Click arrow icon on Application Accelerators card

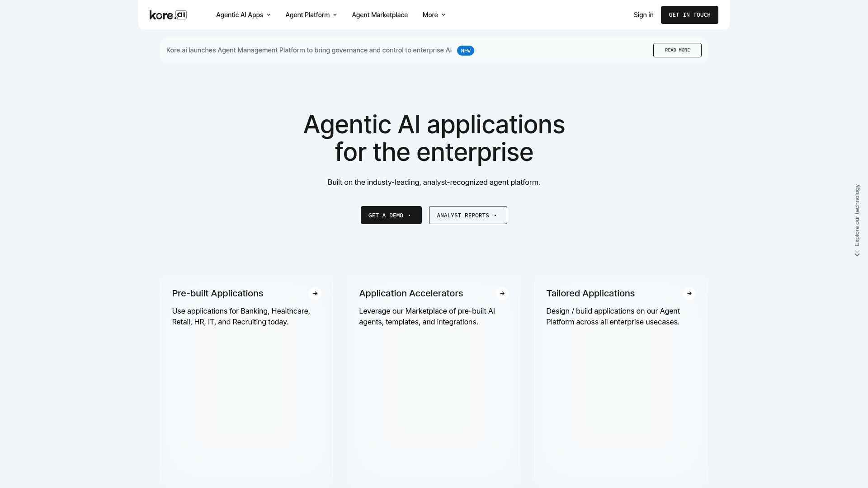(502, 294)
